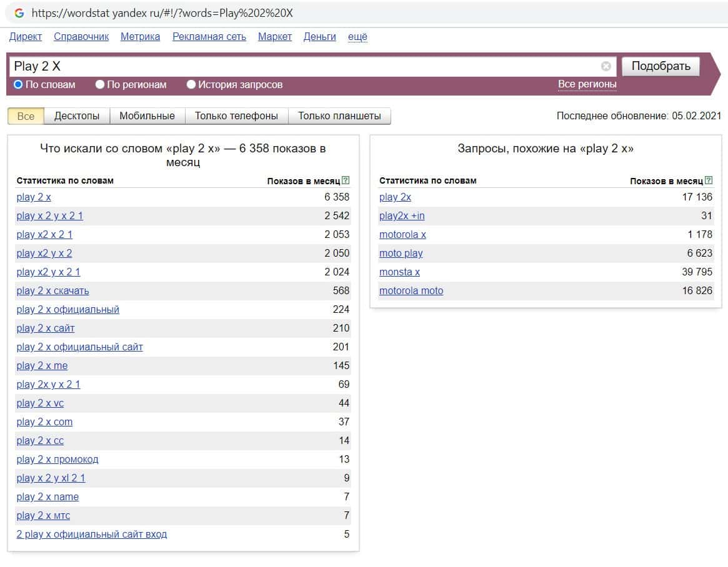Screen dimensions: 728x567
Task: Click into the "Play 2 X" search field
Action: [300, 66]
